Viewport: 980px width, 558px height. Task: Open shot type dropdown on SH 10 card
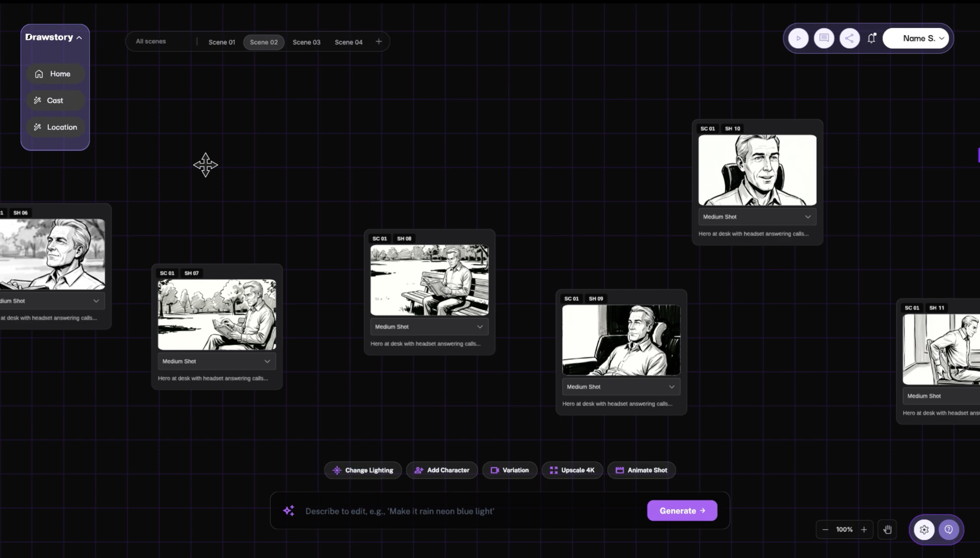click(x=757, y=217)
